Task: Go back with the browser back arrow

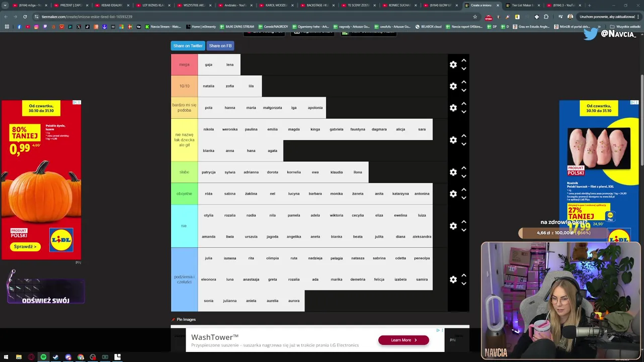Action: (6, 17)
